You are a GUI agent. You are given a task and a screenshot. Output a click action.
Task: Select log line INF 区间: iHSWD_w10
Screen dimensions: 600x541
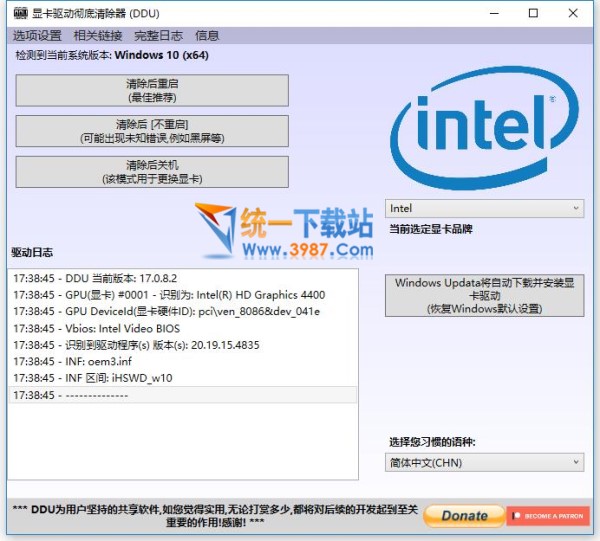pos(183,378)
